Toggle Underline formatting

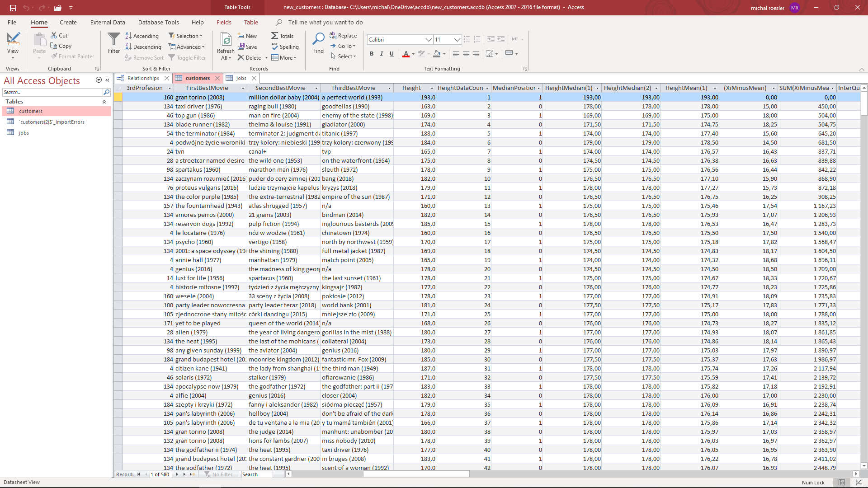click(x=392, y=54)
